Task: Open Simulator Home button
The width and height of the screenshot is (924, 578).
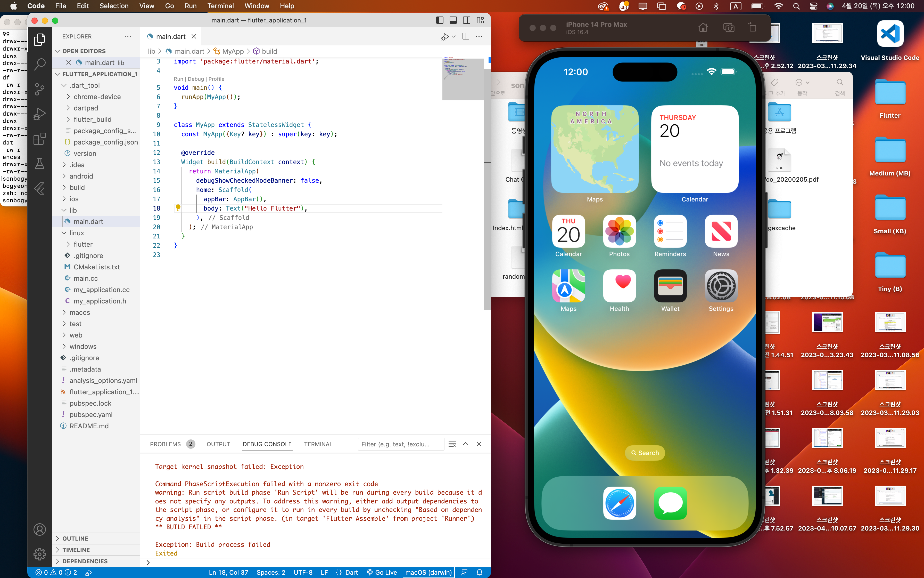Action: 703,28
